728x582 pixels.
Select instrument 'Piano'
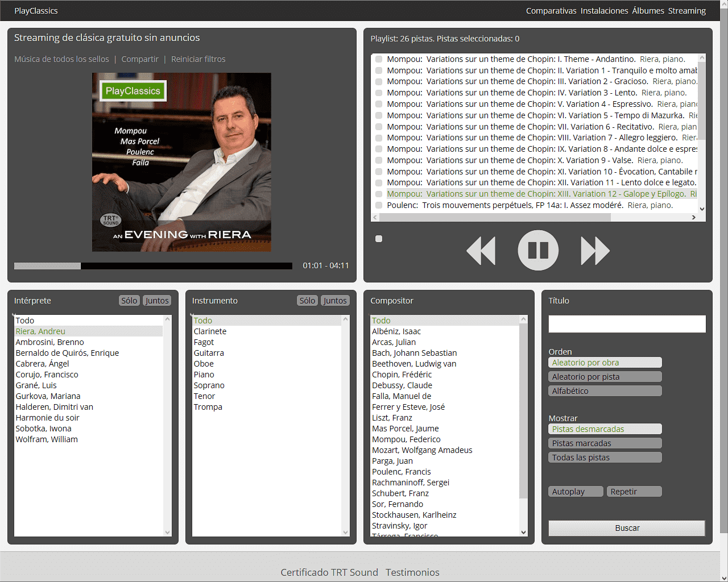tap(266, 375)
